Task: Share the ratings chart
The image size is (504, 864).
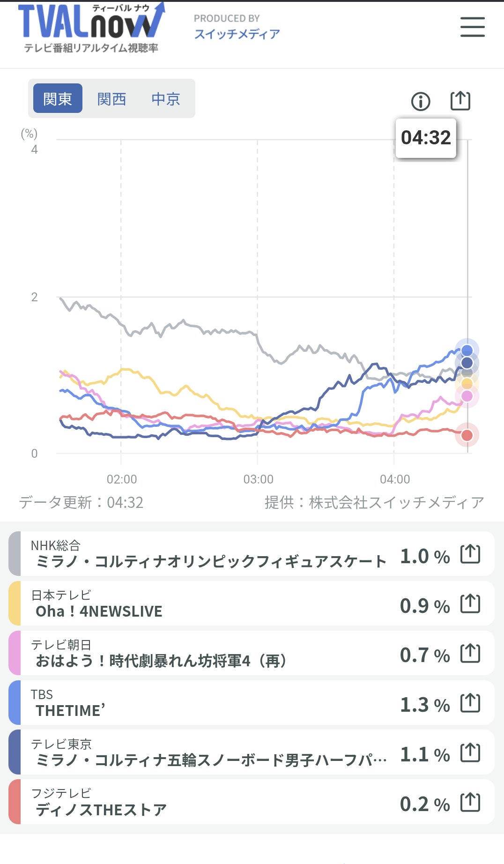Action: tap(460, 101)
